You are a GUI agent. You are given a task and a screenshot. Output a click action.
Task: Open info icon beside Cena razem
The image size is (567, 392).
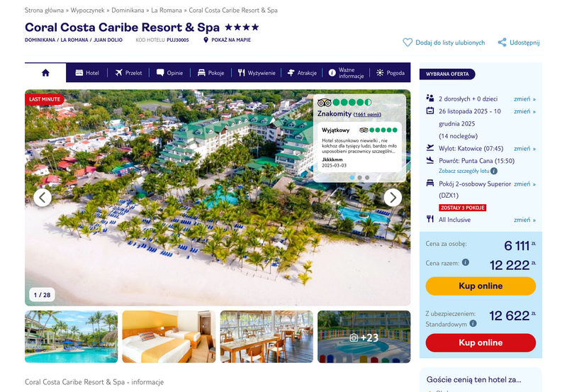coord(466,262)
